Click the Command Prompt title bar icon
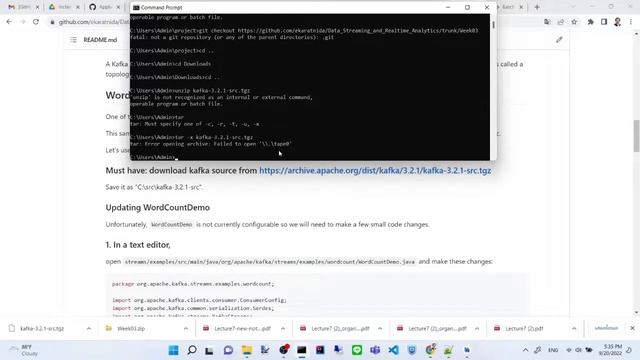Viewport: 640px width, 360px height. click(x=136, y=7)
